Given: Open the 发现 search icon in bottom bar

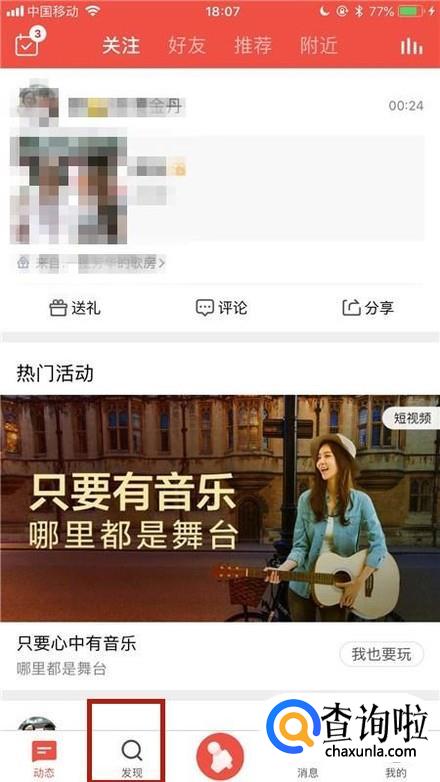Looking at the screenshot, I should coord(132,750).
